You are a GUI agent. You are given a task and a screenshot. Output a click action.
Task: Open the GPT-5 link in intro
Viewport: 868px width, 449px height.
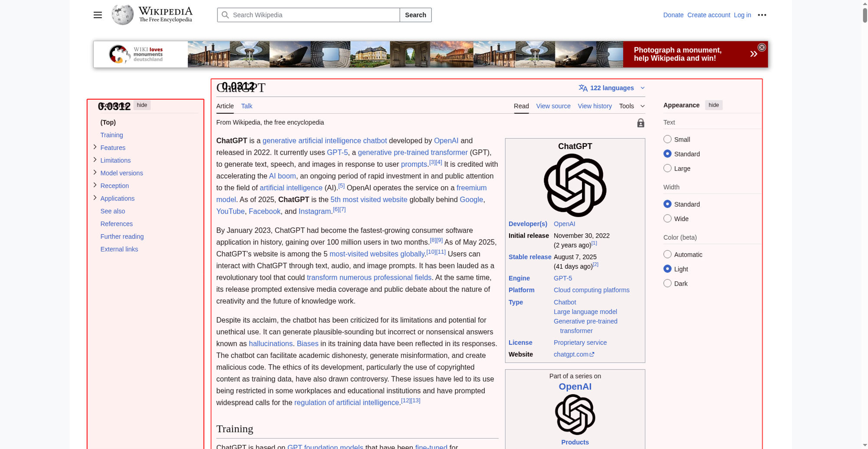click(x=337, y=152)
